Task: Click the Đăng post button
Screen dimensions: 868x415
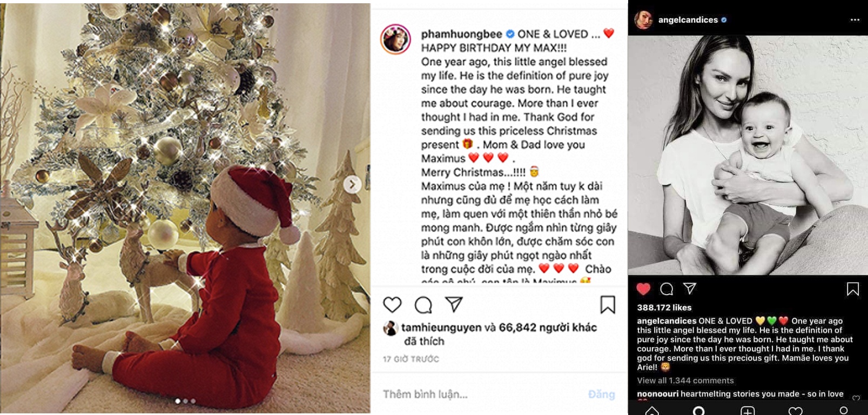Action: (602, 394)
